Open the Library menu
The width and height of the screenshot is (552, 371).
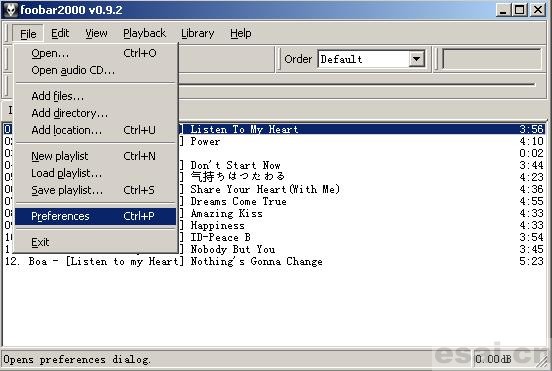coord(197,33)
